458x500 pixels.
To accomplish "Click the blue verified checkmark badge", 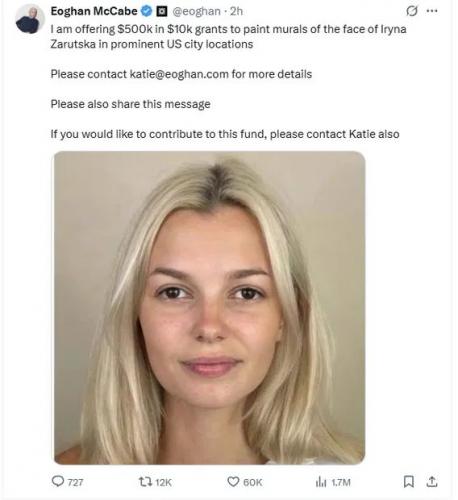I will 146,11.
